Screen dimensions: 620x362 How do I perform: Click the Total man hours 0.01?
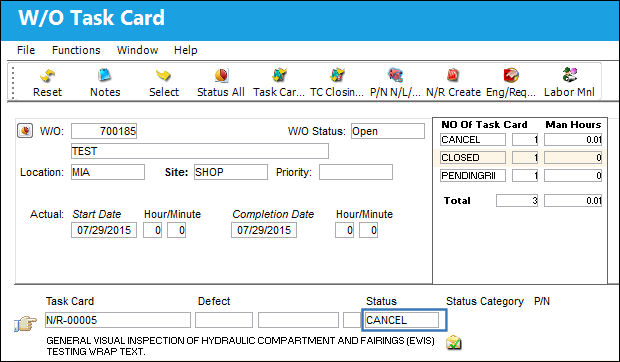(x=573, y=200)
